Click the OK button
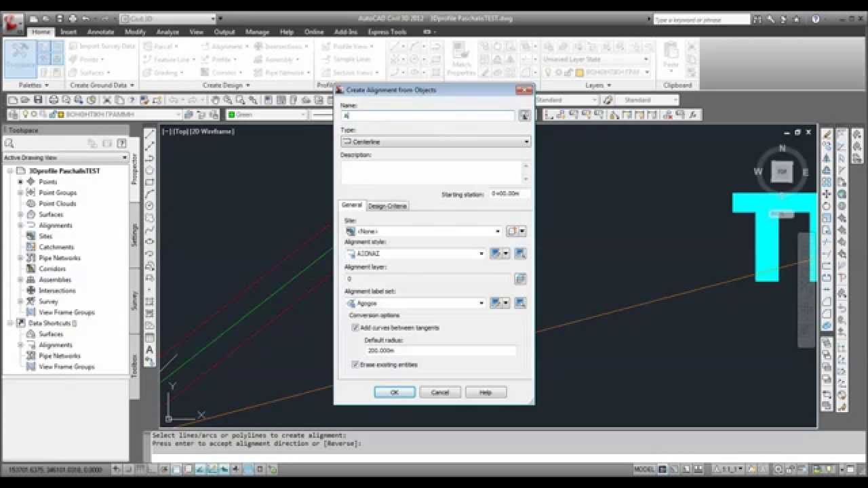 (395, 392)
